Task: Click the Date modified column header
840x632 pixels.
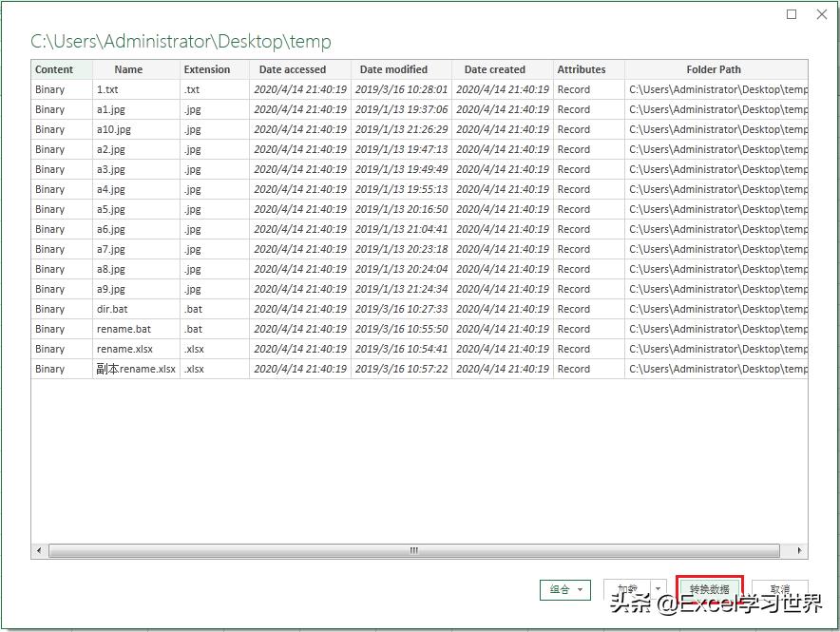Action: 393,69
